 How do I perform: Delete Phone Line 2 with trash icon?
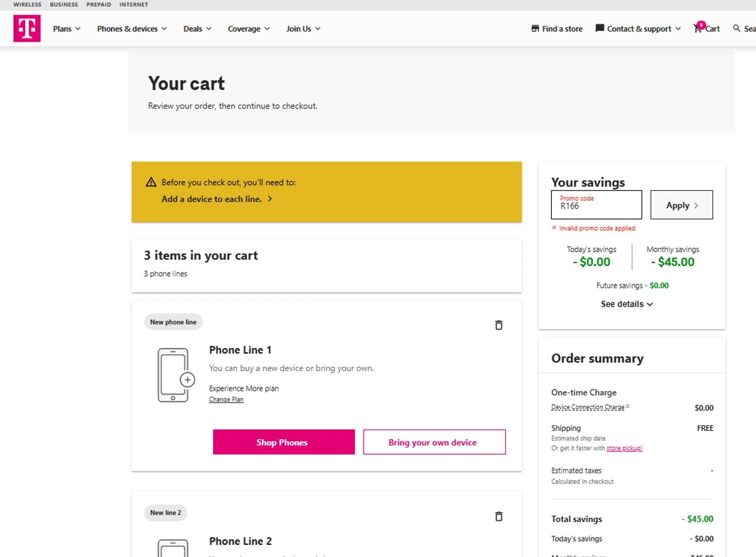498,516
